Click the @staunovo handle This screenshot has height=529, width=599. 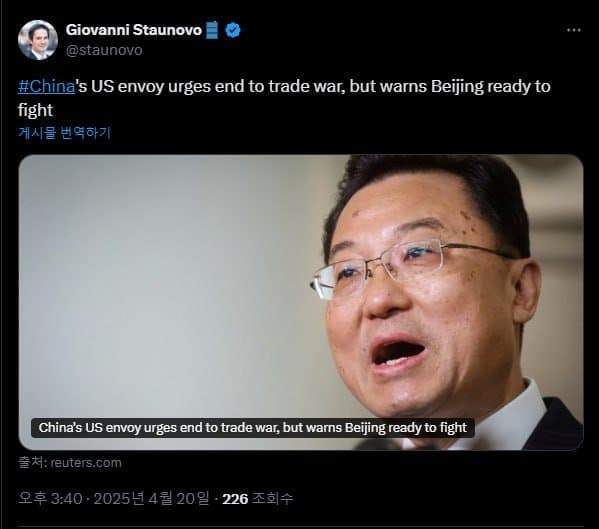(104, 50)
